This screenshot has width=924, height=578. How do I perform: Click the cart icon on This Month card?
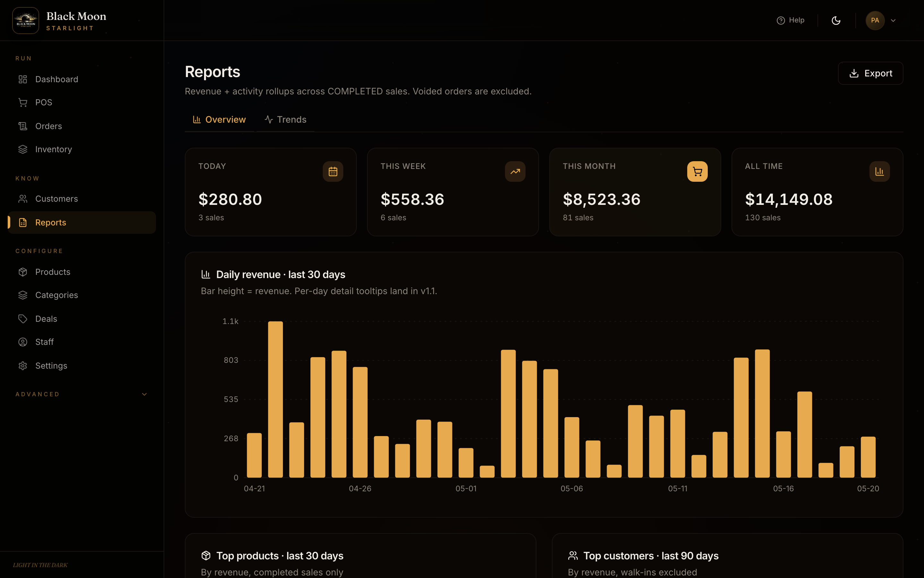click(697, 172)
